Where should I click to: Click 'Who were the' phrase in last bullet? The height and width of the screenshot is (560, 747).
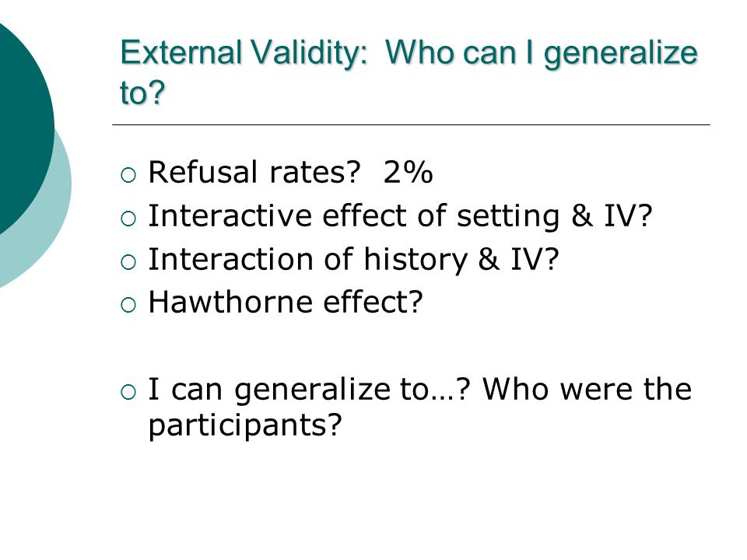tap(587, 389)
